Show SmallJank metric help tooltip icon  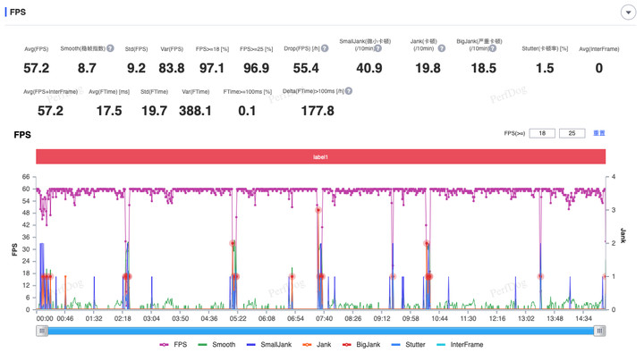click(x=377, y=48)
